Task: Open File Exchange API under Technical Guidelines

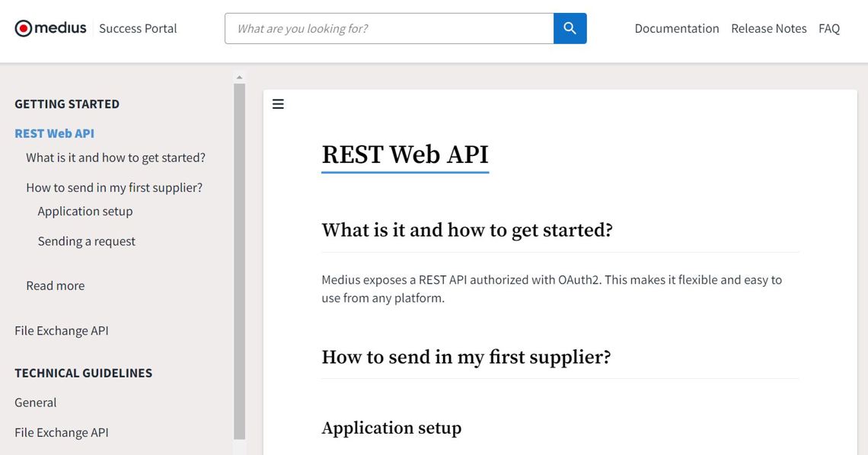Action: 62,432
